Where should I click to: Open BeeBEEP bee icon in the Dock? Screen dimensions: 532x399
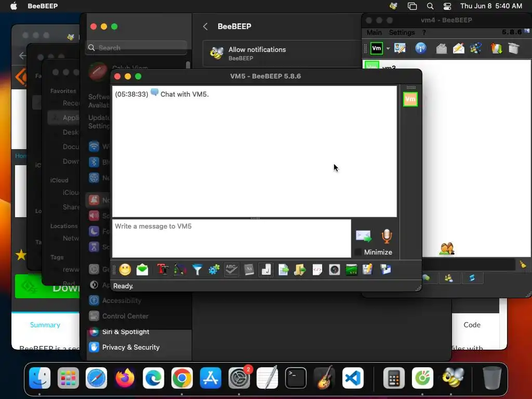[x=453, y=378]
